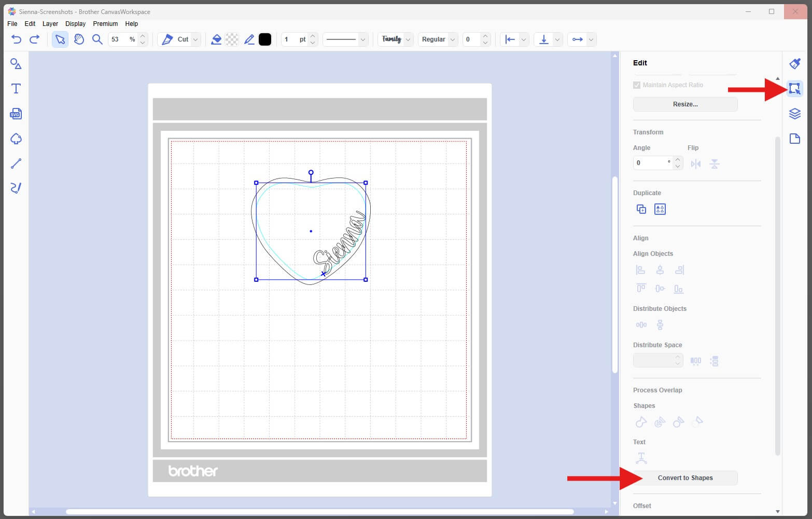Toggle Maintain Aspect Ratio checkbox
Image resolution: width=812 pixels, height=519 pixels.
(x=637, y=85)
